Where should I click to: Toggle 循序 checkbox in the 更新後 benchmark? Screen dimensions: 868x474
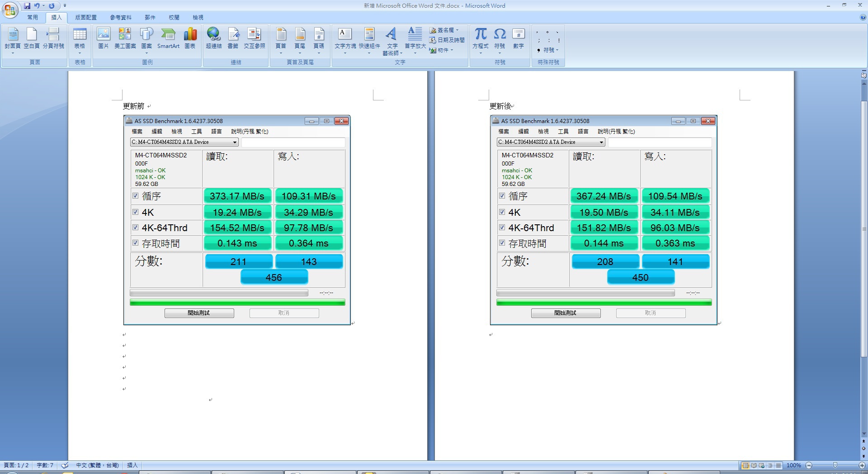pos(502,196)
